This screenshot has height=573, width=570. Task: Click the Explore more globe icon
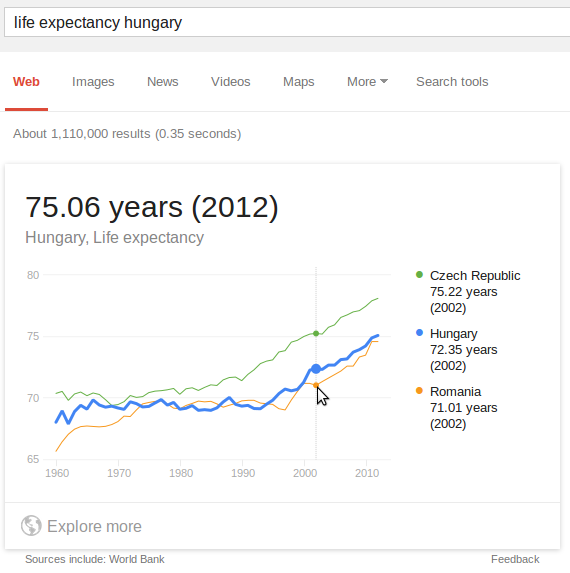pos(31,525)
